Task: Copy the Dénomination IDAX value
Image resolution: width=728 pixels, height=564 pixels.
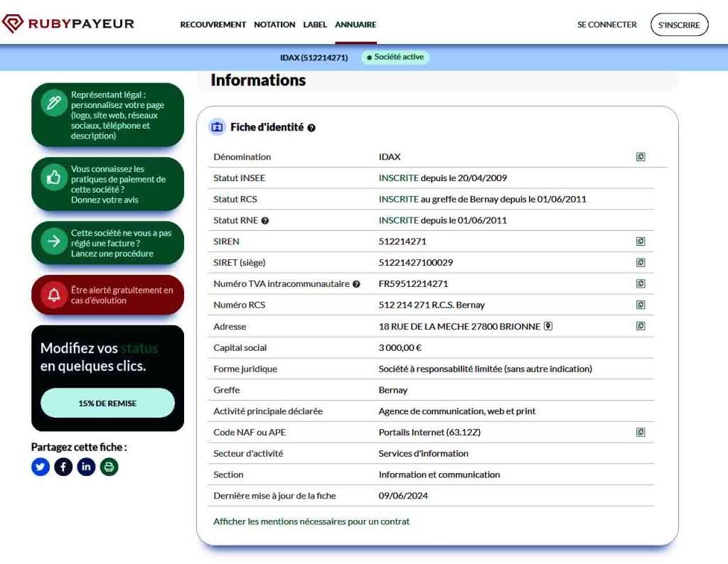Action: click(x=641, y=157)
